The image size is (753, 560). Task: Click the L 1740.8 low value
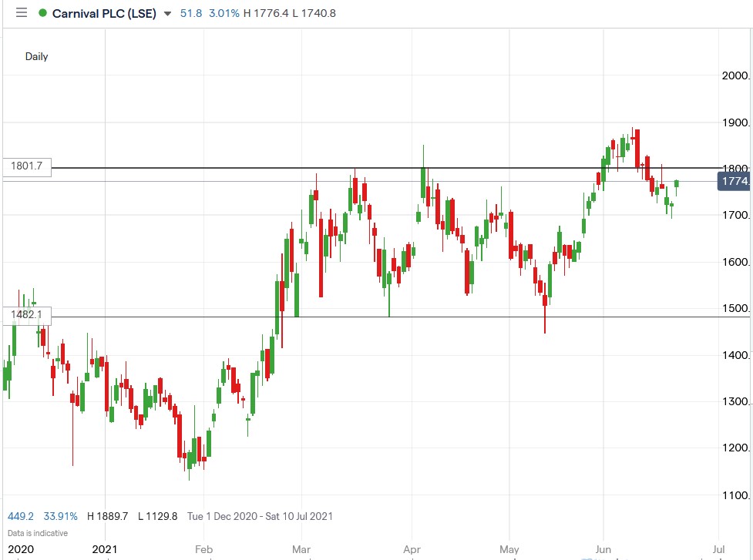point(314,13)
